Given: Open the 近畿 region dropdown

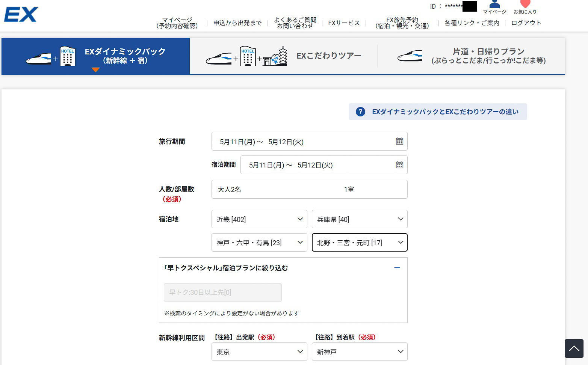Looking at the screenshot, I should click(x=259, y=219).
